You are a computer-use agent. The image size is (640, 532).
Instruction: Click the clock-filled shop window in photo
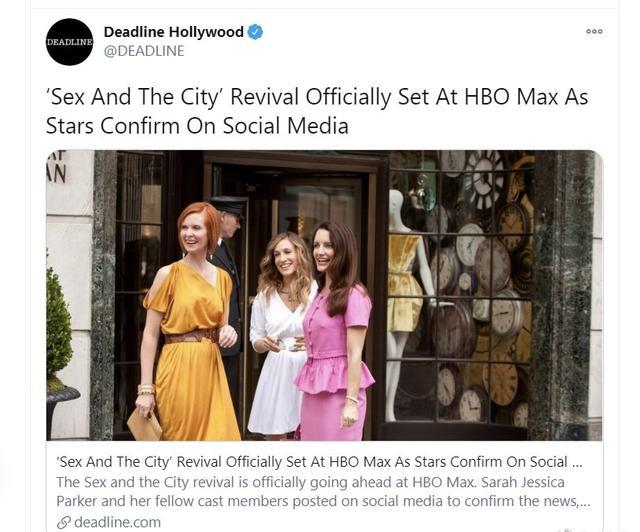(460, 288)
